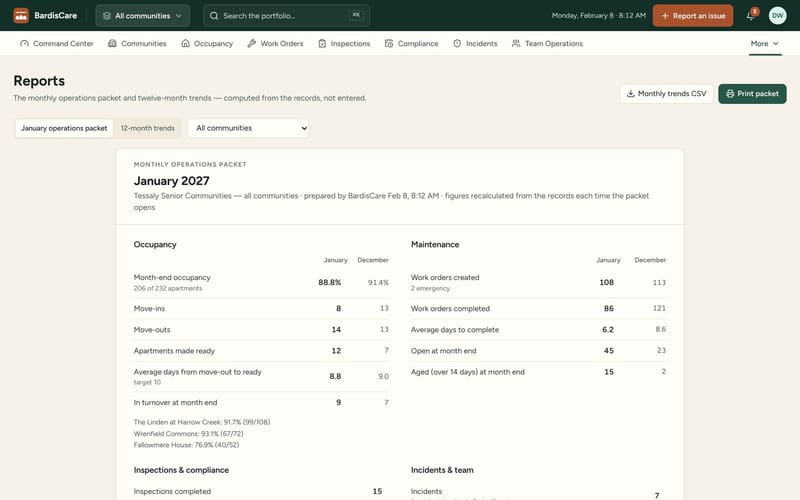This screenshot has height=500, width=800.
Task: Go to Incidents page
Action: [475, 43]
